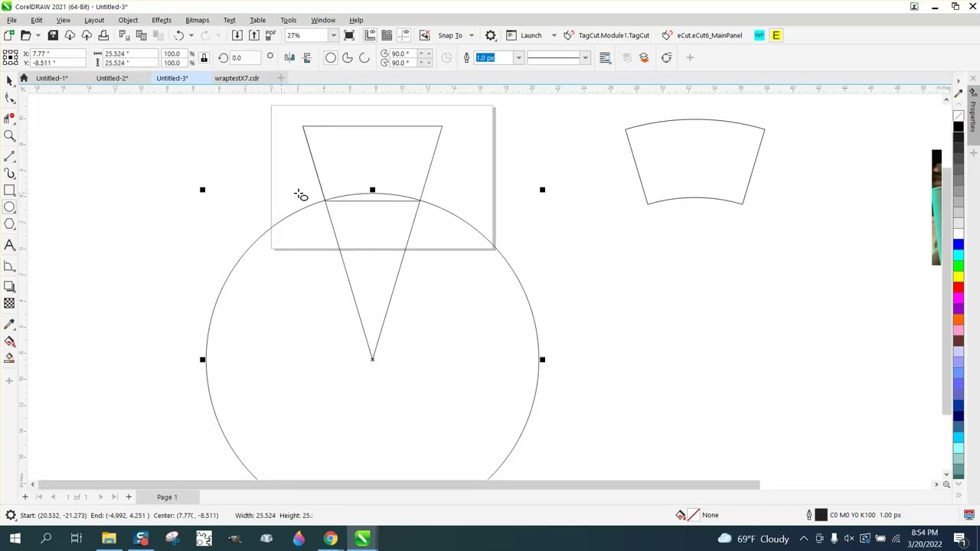Image resolution: width=980 pixels, height=551 pixels.
Task: Run the TagCut.Module1.TagCut macro
Action: (x=606, y=35)
